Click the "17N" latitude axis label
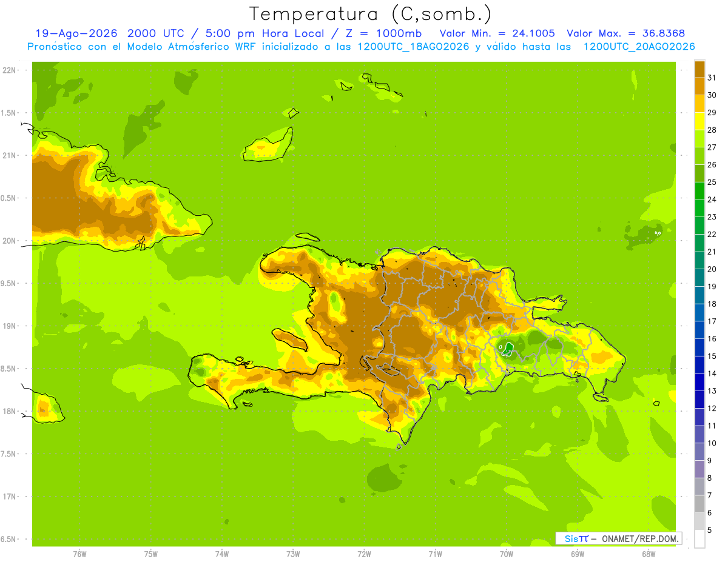Image resolution: width=728 pixels, height=562 pixels. click(x=9, y=497)
